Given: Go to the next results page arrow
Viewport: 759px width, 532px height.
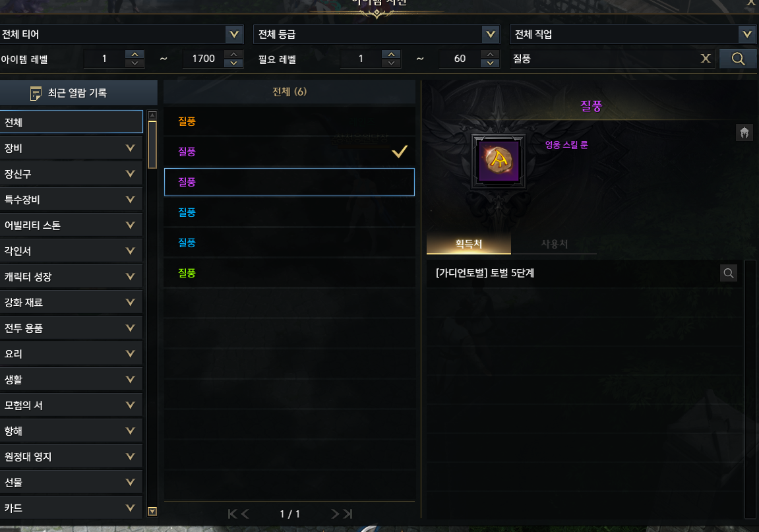Looking at the screenshot, I should (335, 514).
